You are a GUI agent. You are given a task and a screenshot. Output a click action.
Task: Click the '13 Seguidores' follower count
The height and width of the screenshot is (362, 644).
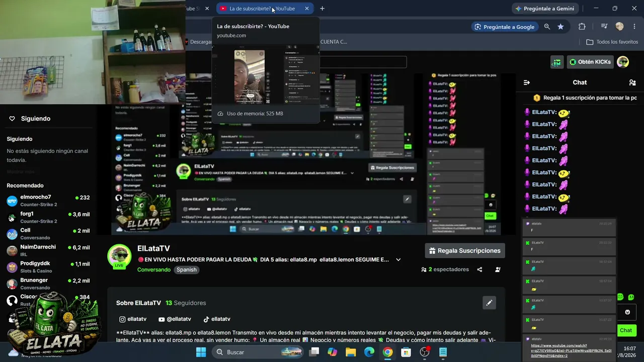coord(186,303)
